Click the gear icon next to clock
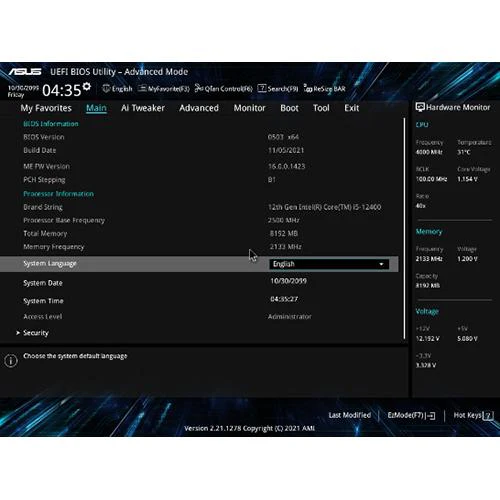The image size is (500, 500). coord(87,87)
